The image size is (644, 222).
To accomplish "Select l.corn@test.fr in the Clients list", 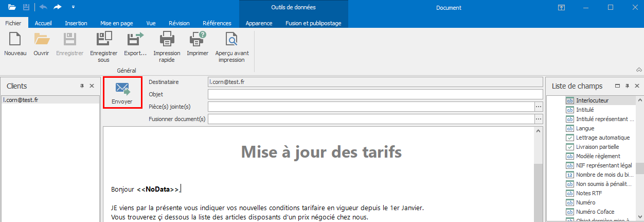I will (21, 100).
